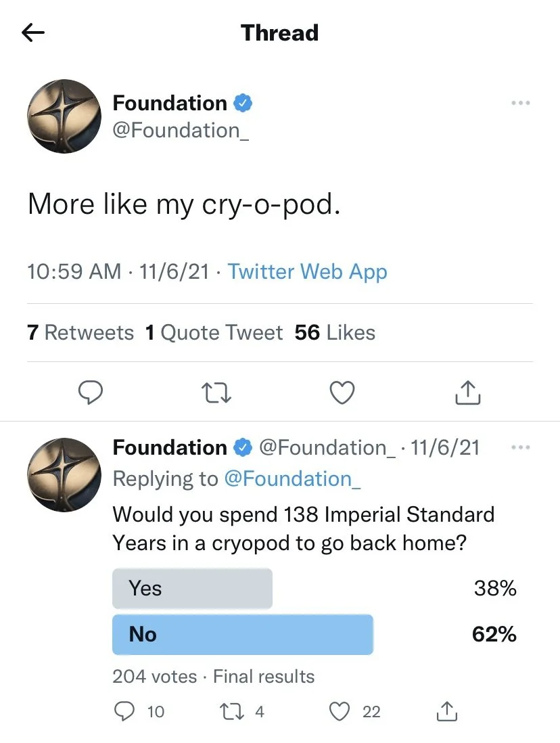This screenshot has height=743, width=560.
Task: Share the main tweet
Action: coord(468,392)
